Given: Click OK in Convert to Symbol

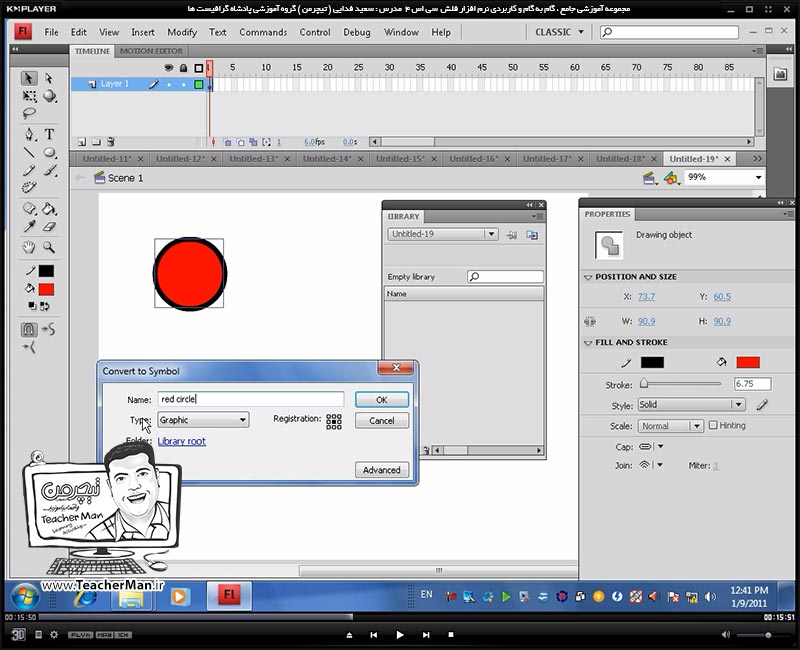Looking at the screenshot, I should coord(382,399).
